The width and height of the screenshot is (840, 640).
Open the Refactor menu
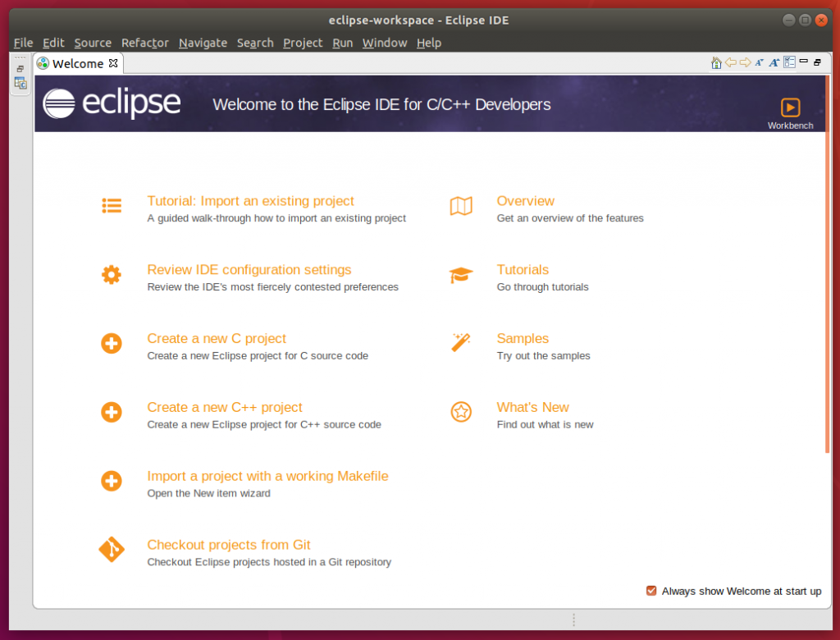(x=144, y=43)
